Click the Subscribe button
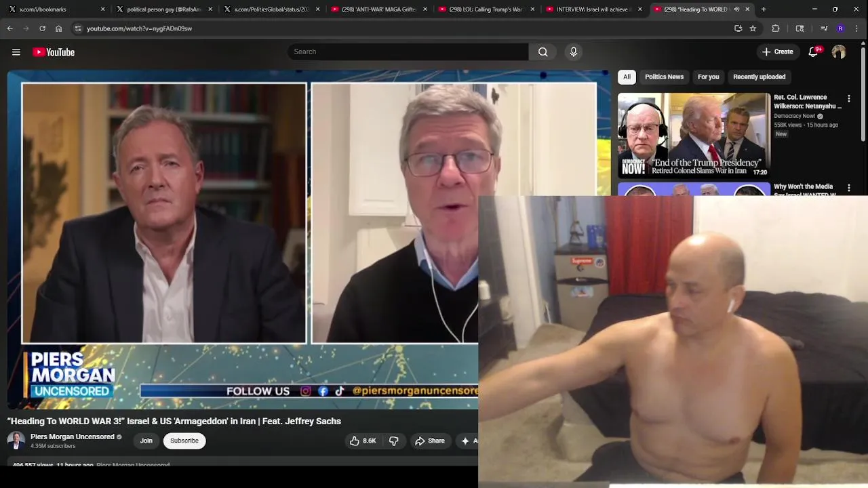Screen dimensions: 868x488 [x=184, y=441]
